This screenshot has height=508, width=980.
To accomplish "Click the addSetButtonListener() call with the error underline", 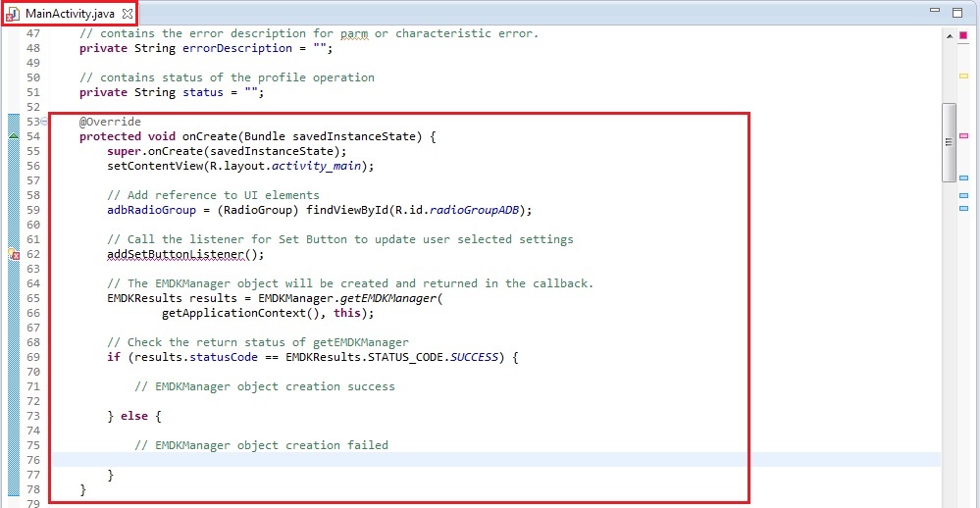I will tap(185, 254).
